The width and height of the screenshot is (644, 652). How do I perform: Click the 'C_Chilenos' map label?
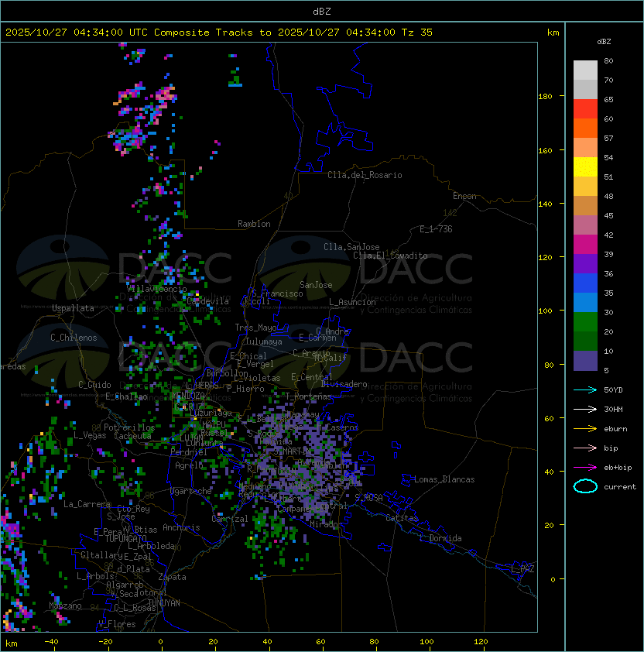pos(74,338)
